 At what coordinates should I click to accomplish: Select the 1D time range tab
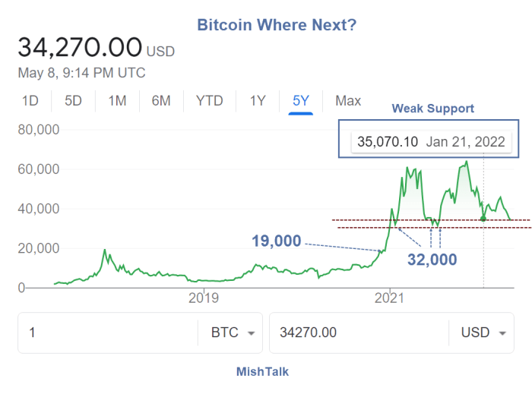(30, 101)
